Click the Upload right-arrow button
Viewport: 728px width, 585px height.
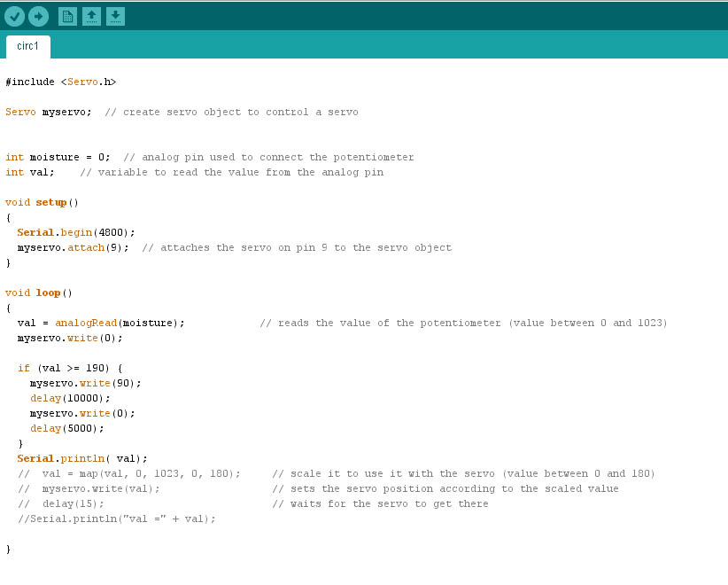[x=39, y=17]
